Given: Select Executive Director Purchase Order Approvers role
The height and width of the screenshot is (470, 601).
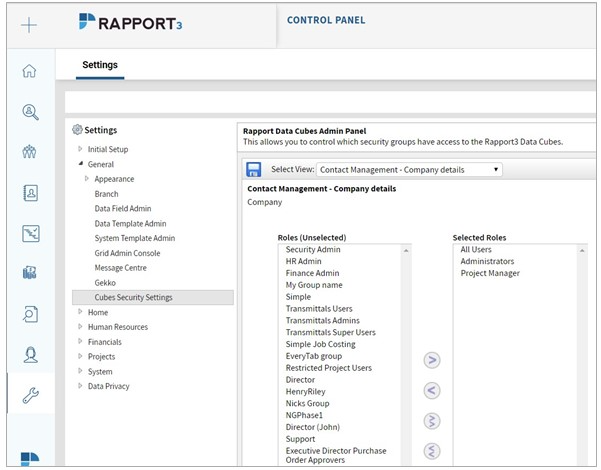Looking at the screenshot, I should (x=336, y=455).
